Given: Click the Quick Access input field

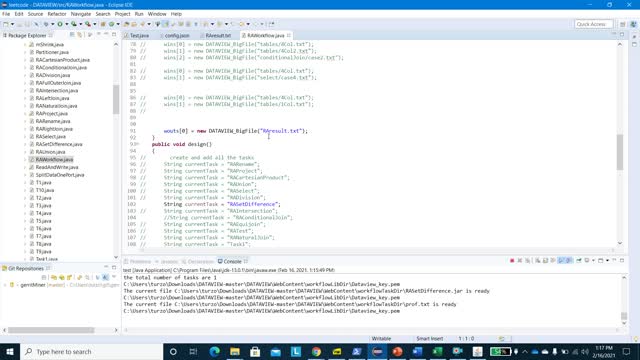Looking at the screenshot, I should click(x=593, y=24).
